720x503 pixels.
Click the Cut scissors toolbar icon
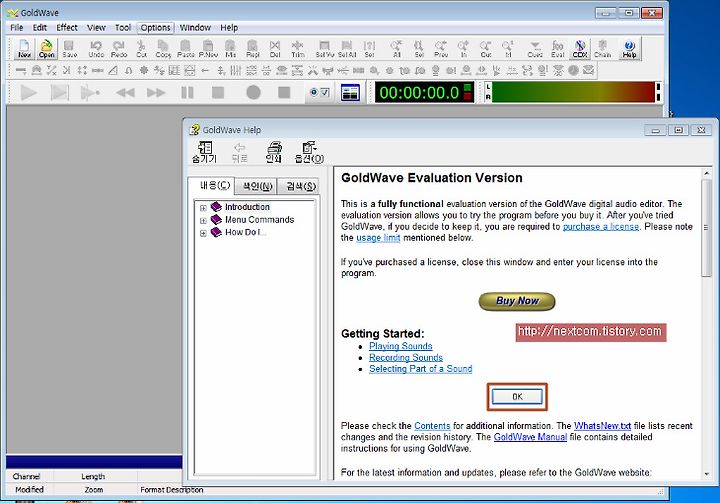click(141, 48)
